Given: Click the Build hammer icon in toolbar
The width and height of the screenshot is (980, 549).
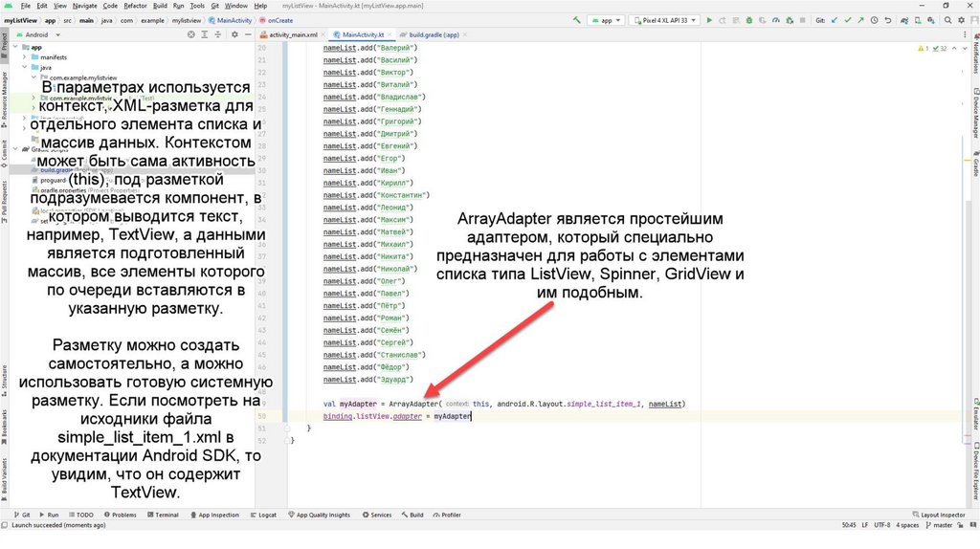Looking at the screenshot, I should point(578,19).
